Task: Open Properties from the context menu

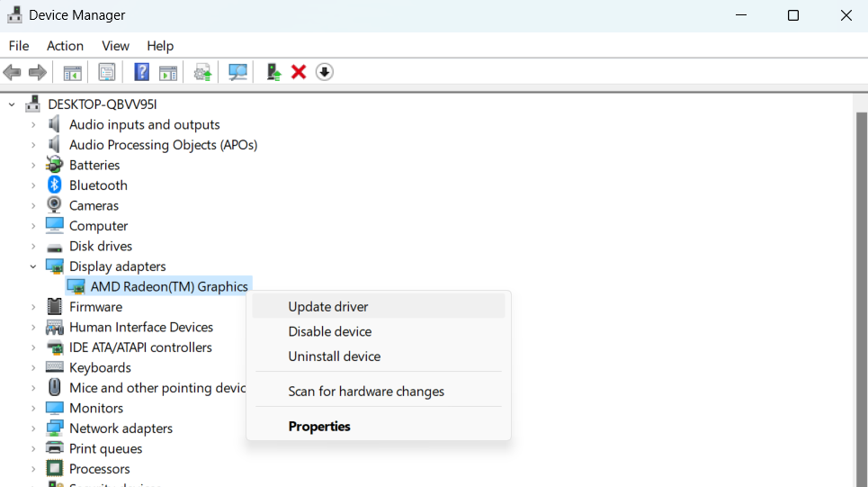Action: tap(319, 427)
